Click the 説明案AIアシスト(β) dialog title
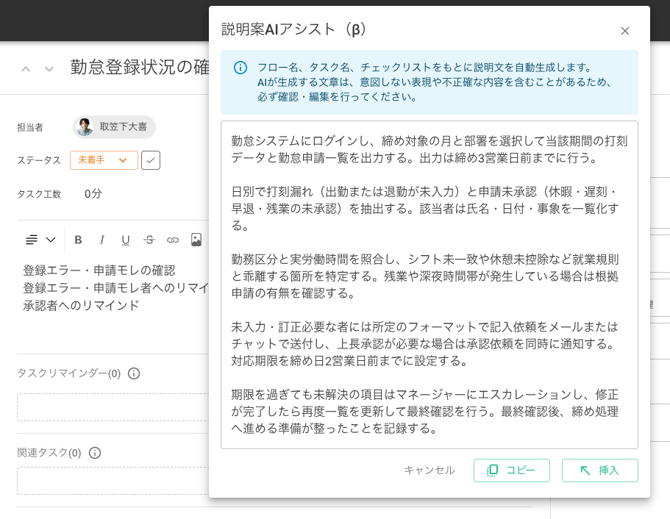This screenshot has width=670, height=519. pyautogui.click(x=294, y=29)
